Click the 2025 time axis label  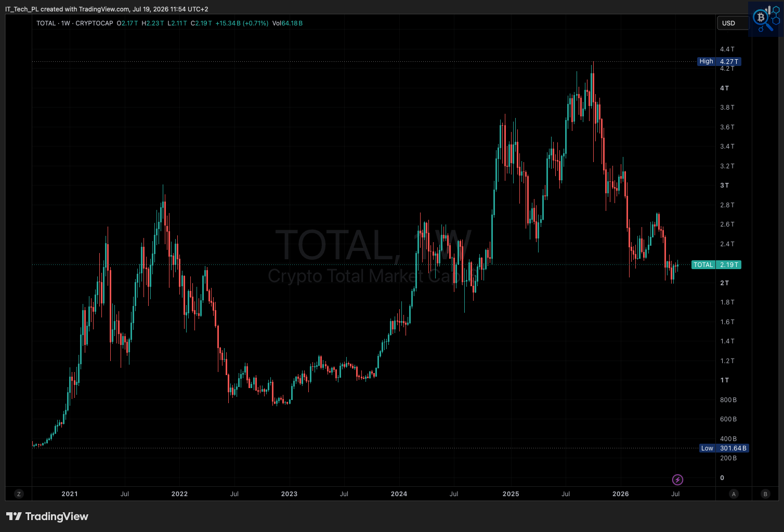click(511, 494)
